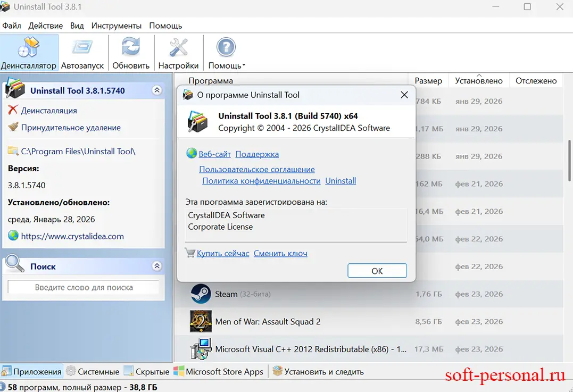This screenshot has width=573, height=392.
Task: Open the Помощь toolbar dropdown
Action: (226, 53)
